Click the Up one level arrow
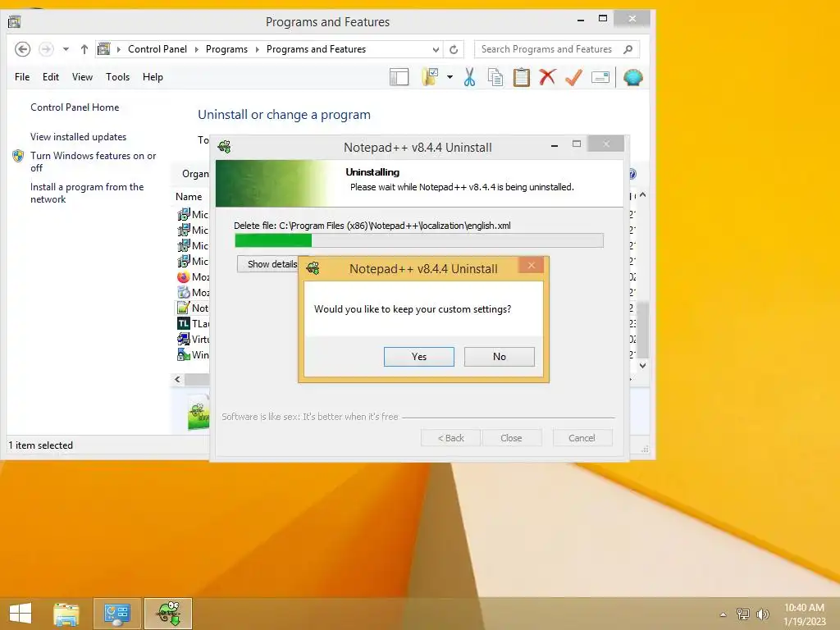Screen dimensions: 840x630 [84, 49]
